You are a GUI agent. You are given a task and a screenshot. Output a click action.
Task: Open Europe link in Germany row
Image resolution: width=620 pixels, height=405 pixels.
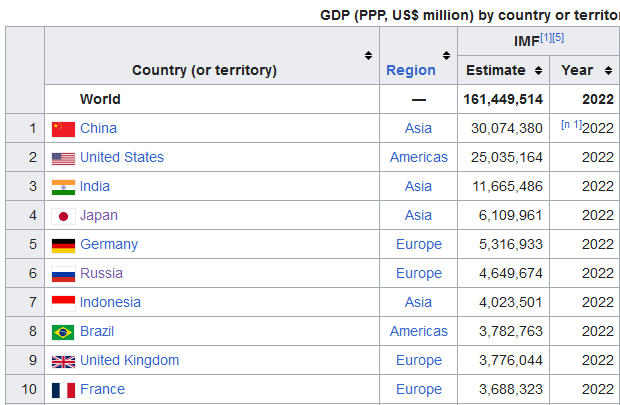[419, 244]
